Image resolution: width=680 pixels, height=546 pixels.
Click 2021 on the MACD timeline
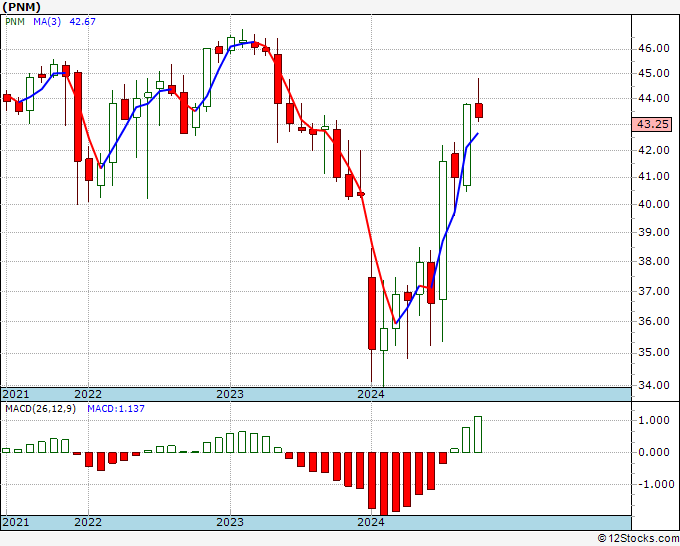(x=16, y=522)
